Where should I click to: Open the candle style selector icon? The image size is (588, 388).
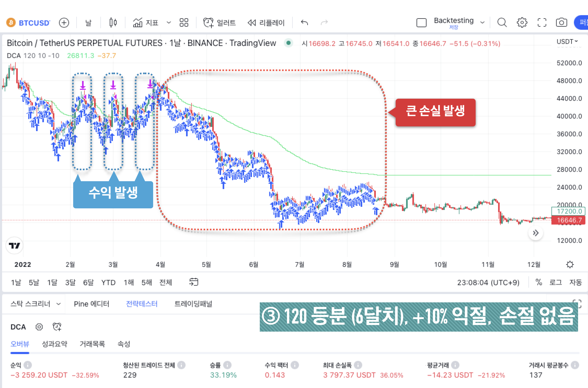pos(112,23)
